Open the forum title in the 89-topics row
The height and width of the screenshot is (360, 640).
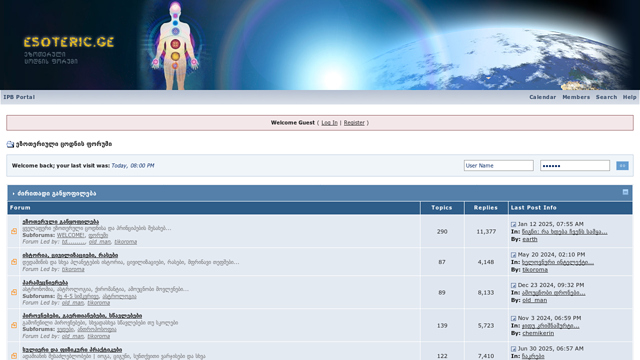(x=45, y=282)
